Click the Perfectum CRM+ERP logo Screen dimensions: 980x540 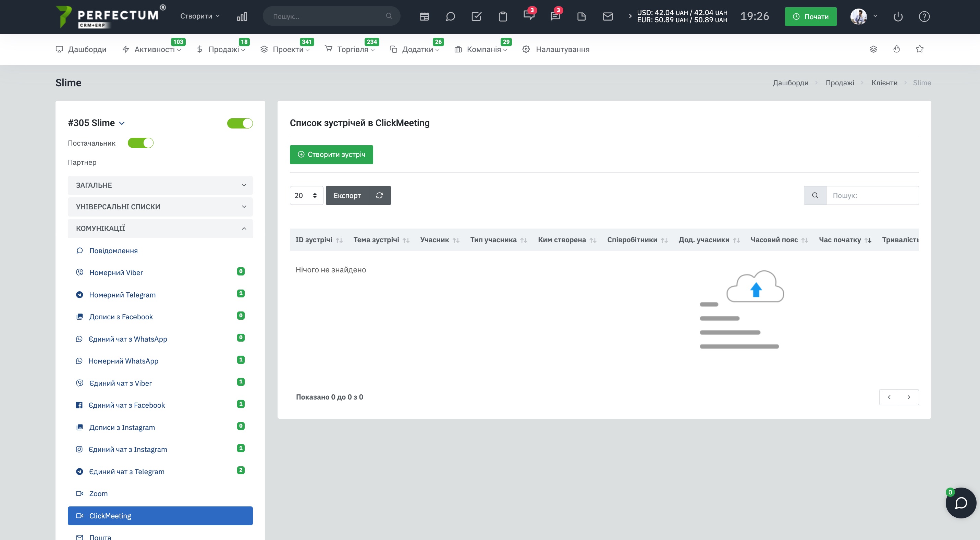tap(111, 17)
